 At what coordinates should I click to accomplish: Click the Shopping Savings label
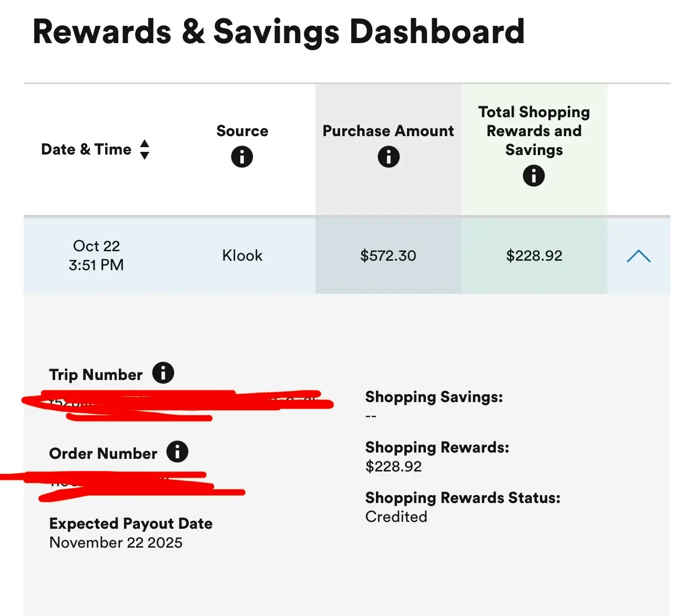pos(434,397)
